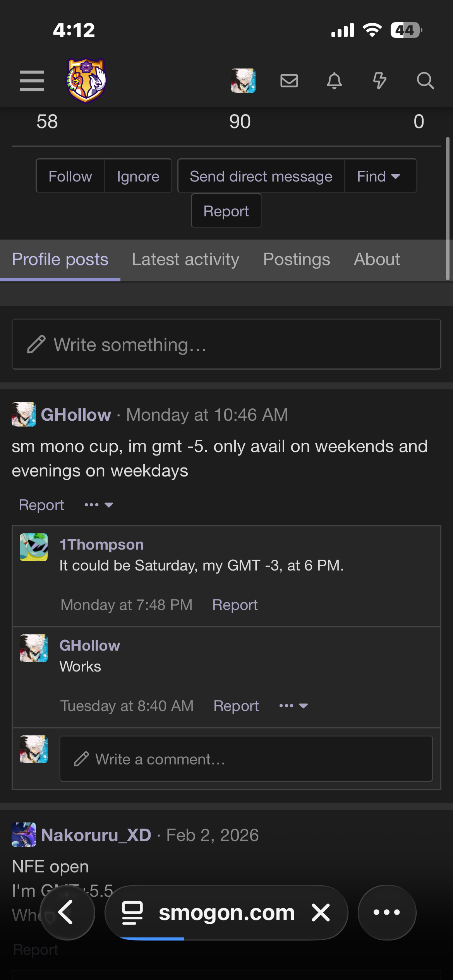
Task: Toggle Ignore for this user
Action: click(x=138, y=176)
